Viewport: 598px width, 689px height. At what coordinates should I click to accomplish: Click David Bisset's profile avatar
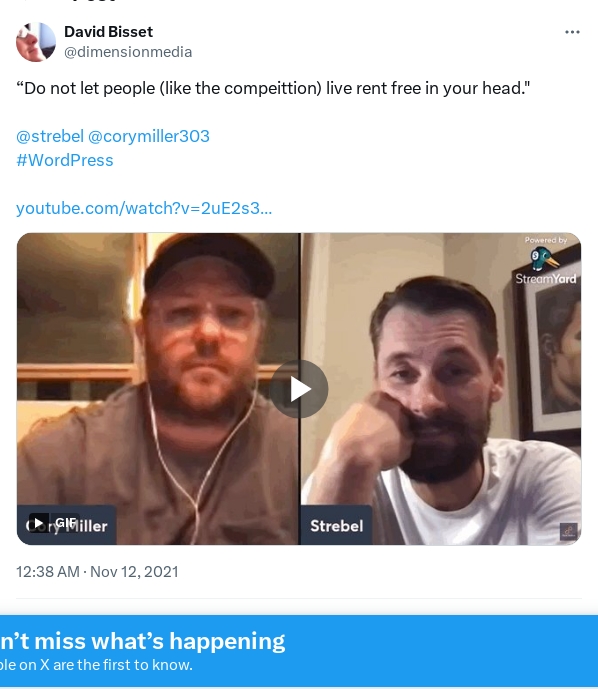[36, 42]
